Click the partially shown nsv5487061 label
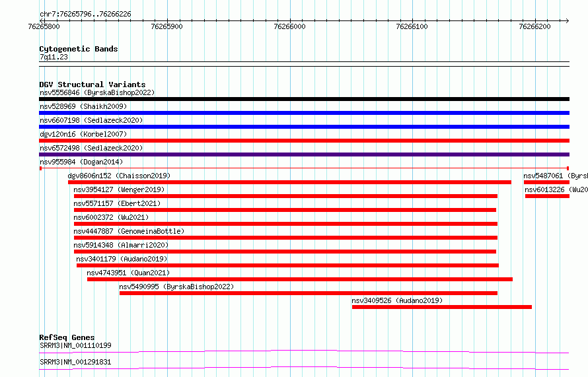588x377 pixels. click(556, 176)
